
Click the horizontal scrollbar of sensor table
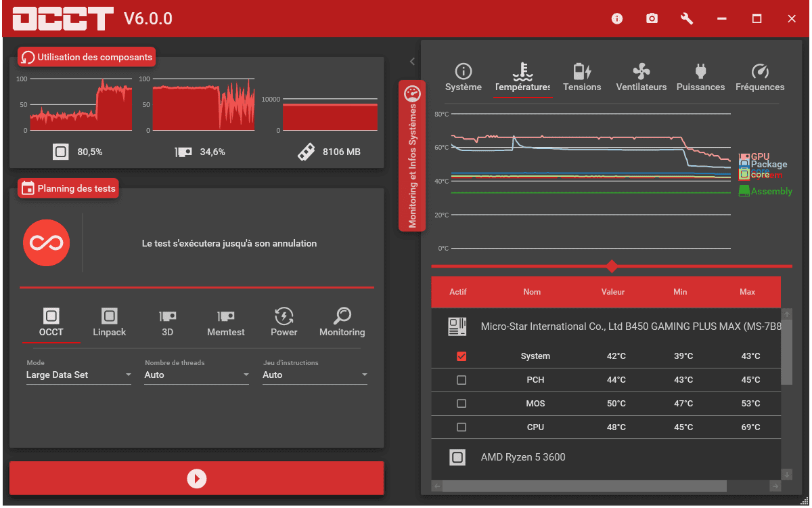584,486
